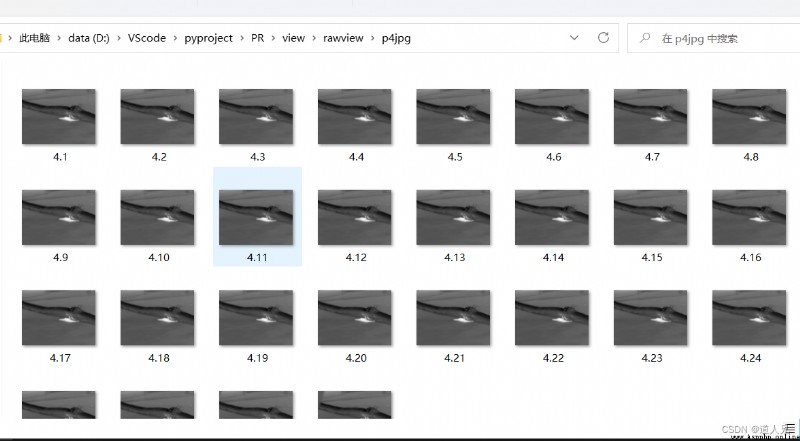The width and height of the screenshot is (800, 441).
Task: Select image thumbnail 4.2
Action: (157, 116)
